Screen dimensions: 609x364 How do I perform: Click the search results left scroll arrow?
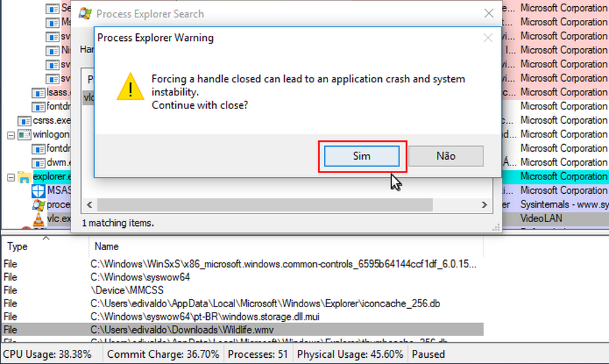tap(89, 204)
